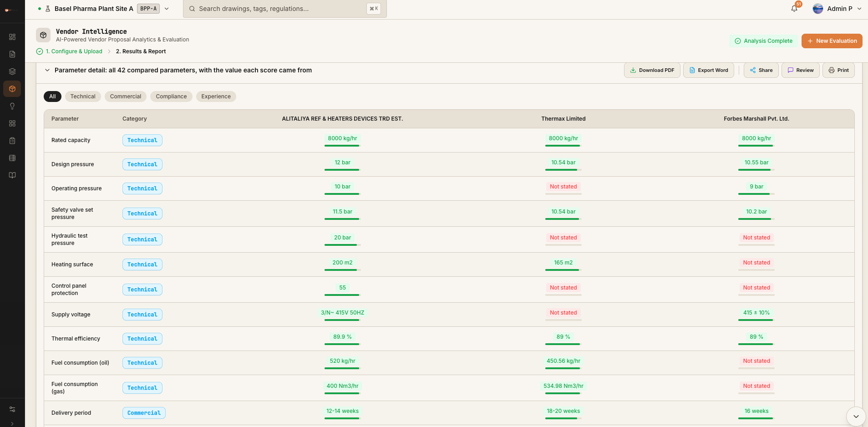Click the Export Word button

click(709, 70)
